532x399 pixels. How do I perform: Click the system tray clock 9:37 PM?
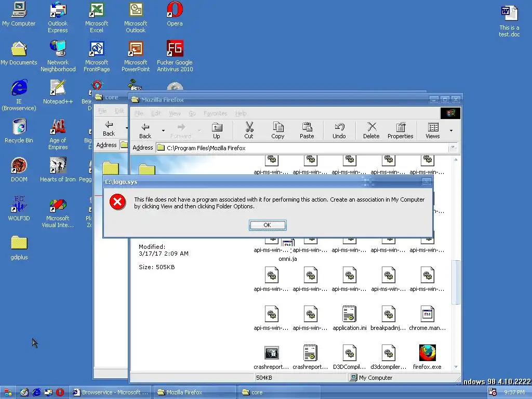(x=514, y=392)
